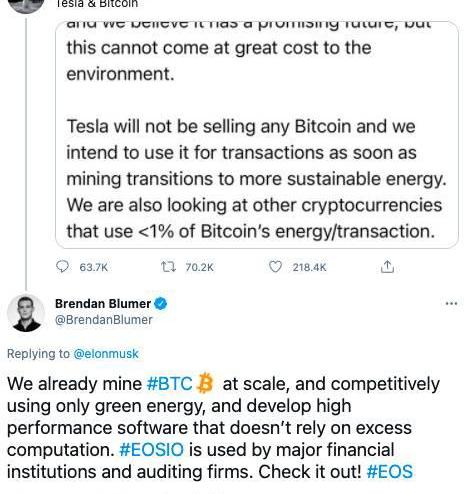Click the reply speech bubble icon
This screenshot has height=494, width=466.
pyautogui.click(x=62, y=267)
